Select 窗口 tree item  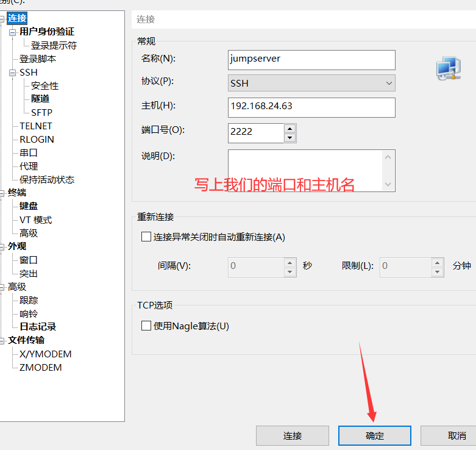29,260
